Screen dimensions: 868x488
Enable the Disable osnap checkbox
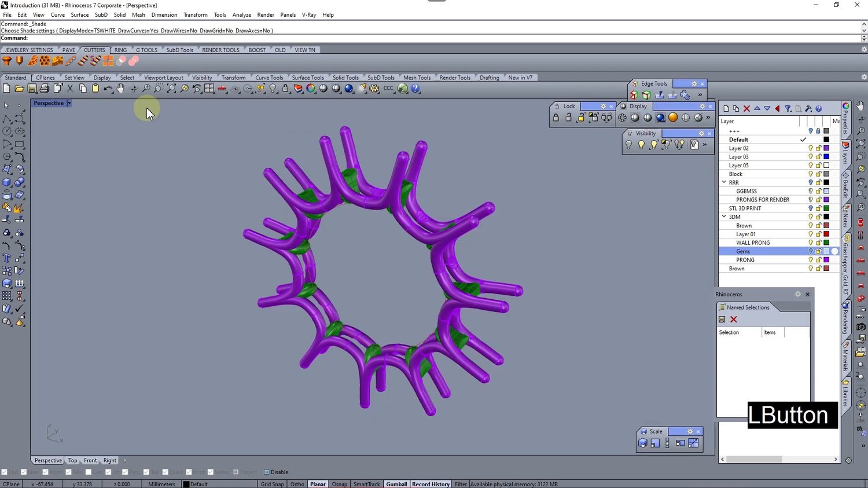tap(267, 472)
